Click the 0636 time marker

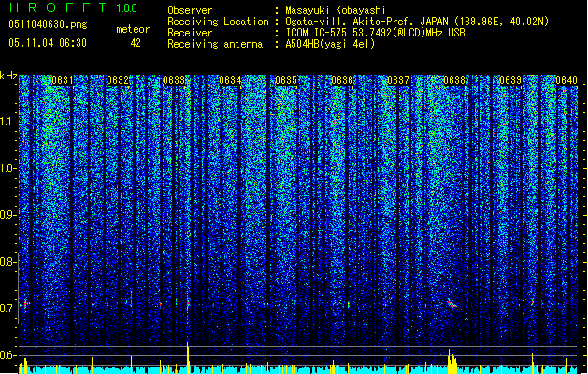pos(342,80)
